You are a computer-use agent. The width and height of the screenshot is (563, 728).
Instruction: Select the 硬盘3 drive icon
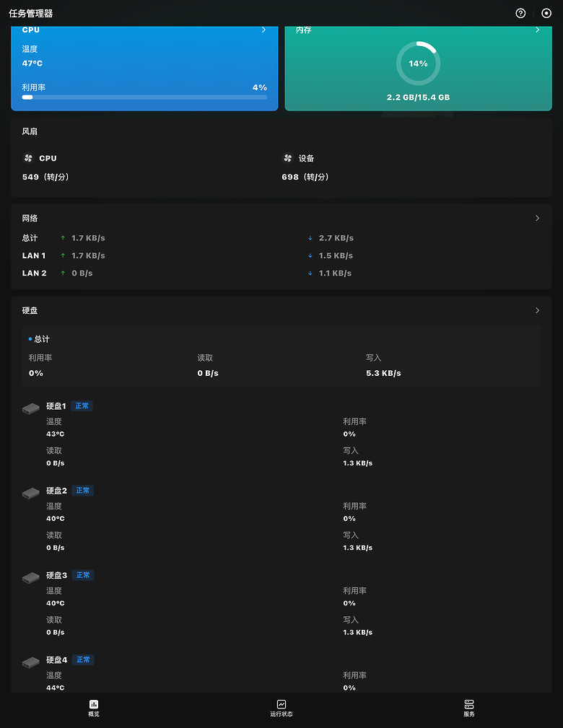[31, 578]
